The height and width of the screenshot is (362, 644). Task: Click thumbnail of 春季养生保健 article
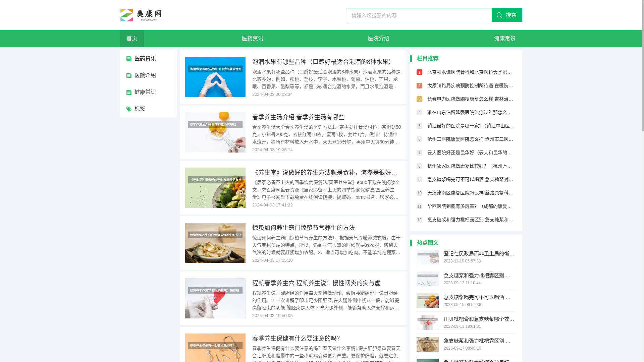[215, 348]
